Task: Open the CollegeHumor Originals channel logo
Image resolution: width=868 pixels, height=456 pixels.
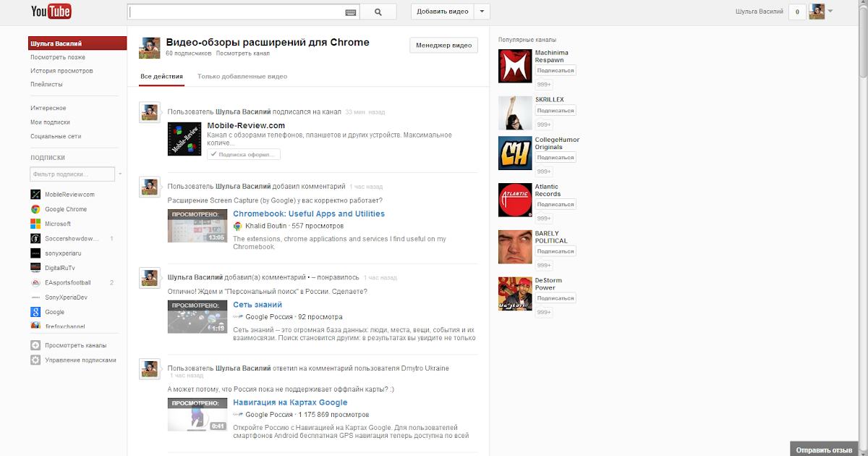Action: (x=515, y=153)
